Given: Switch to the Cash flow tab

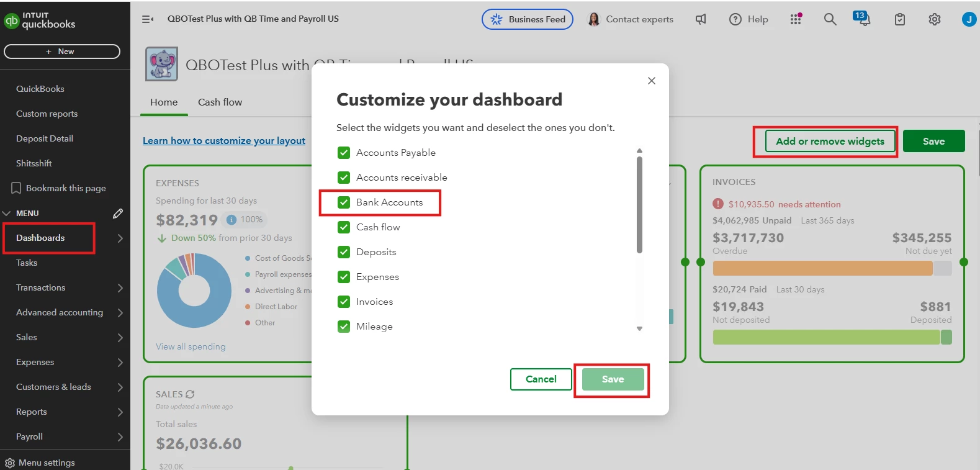Looking at the screenshot, I should pos(220,102).
